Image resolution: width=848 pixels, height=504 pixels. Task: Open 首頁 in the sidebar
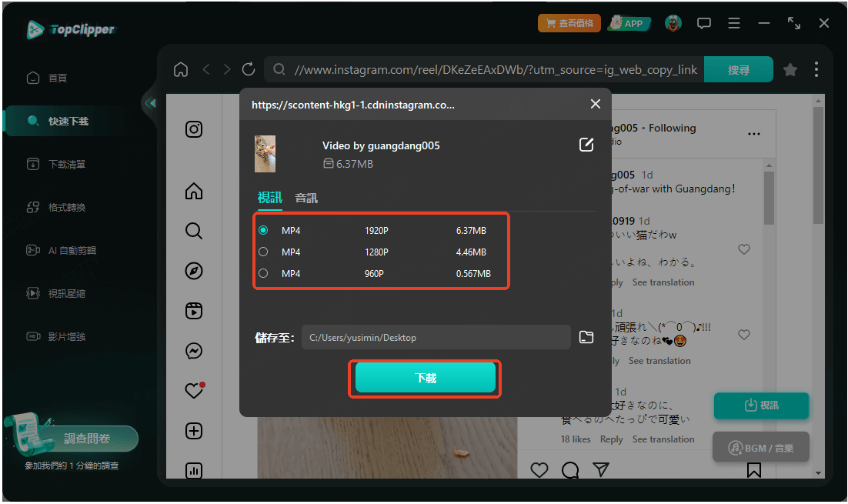57,78
